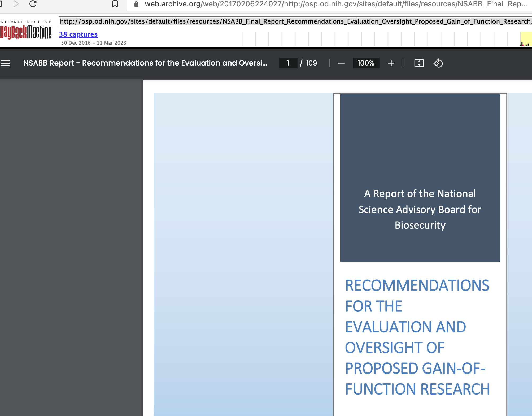Toggle the PDF sidebar hamburger menu

tap(5, 63)
